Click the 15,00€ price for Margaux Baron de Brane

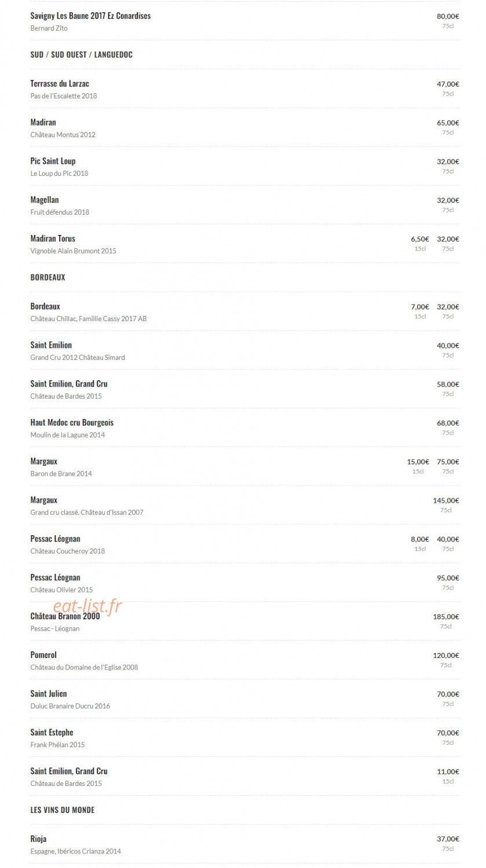click(418, 462)
